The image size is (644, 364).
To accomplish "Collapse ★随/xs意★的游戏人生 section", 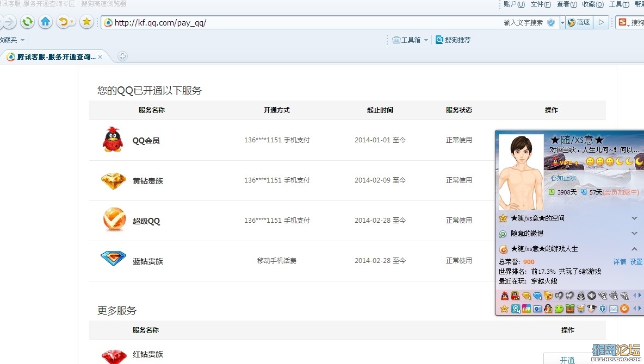I will point(634,249).
